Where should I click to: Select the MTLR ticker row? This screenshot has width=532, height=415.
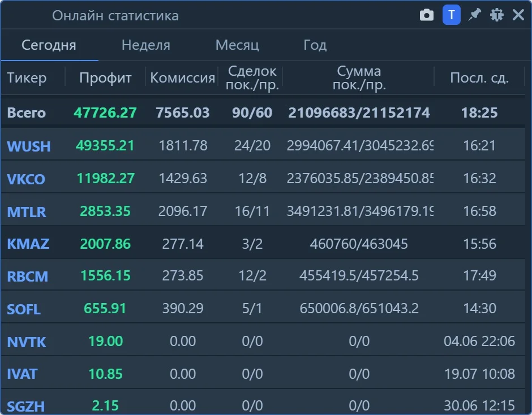pos(263,211)
